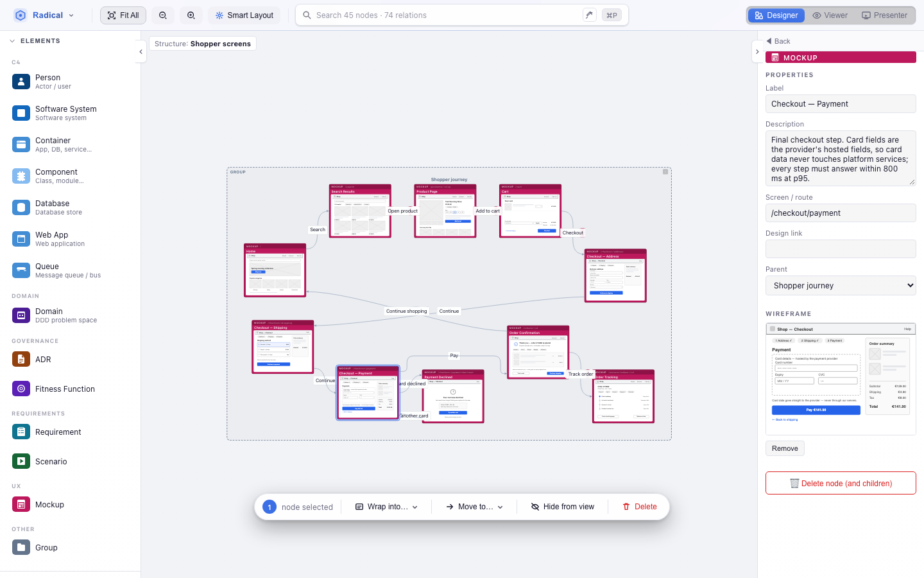The image size is (924, 578).
Task: Switch to Designer mode
Action: 776,15
